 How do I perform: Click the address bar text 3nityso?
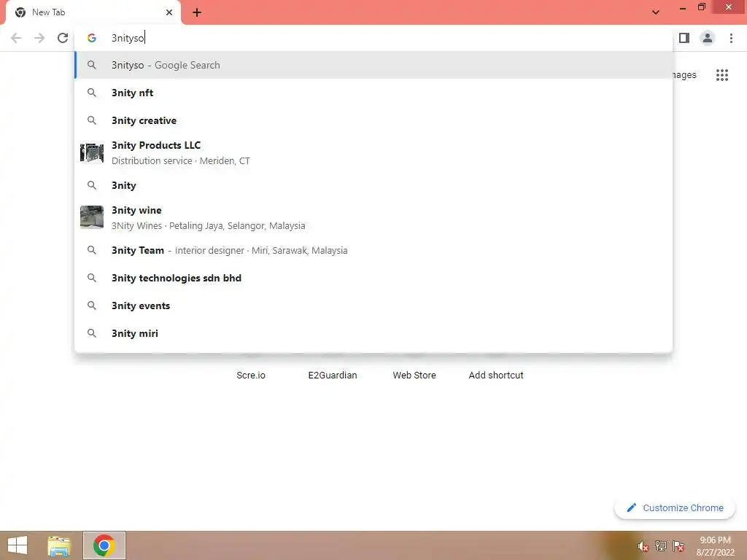(x=128, y=38)
